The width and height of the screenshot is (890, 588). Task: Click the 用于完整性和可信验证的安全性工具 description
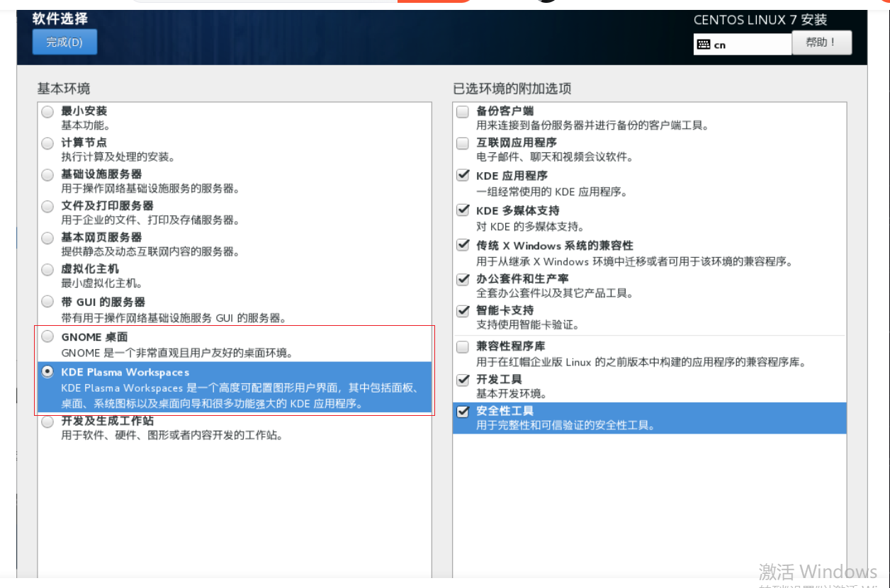[x=565, y=425]
